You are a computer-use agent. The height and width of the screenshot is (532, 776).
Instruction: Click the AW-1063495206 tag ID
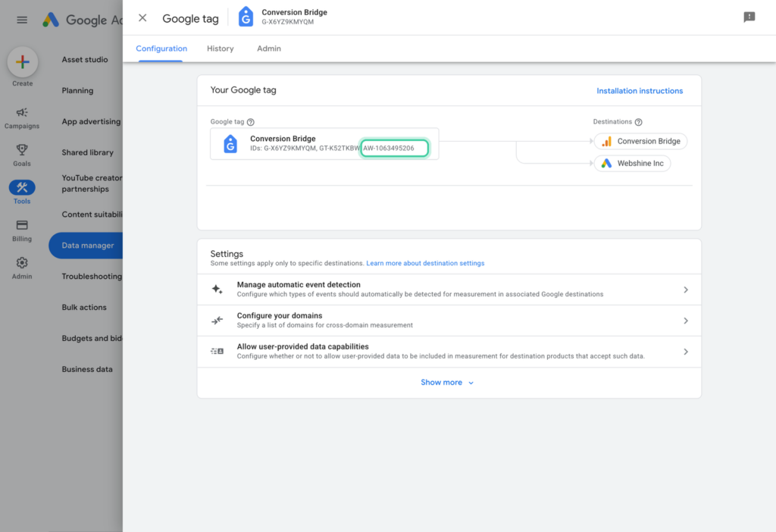(x=389, y=148)
